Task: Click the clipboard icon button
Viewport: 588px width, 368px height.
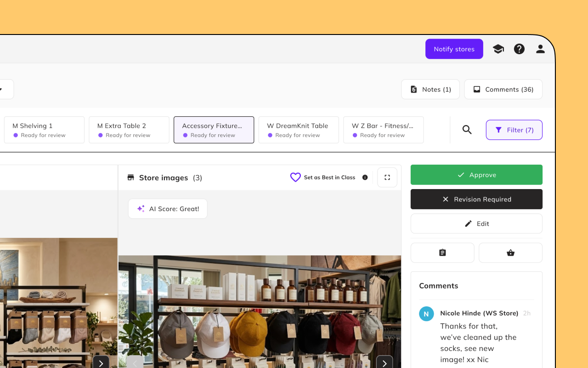Action: (442, 253)
